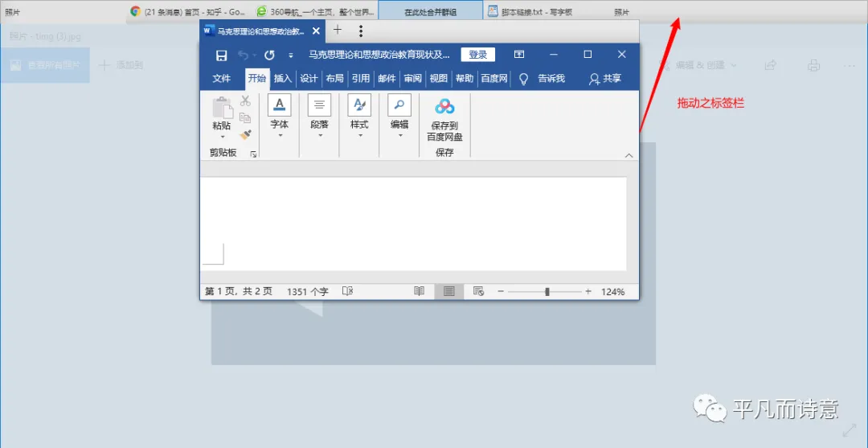
Task: Click the zoom out minus button
Action: tap(501, 291)
